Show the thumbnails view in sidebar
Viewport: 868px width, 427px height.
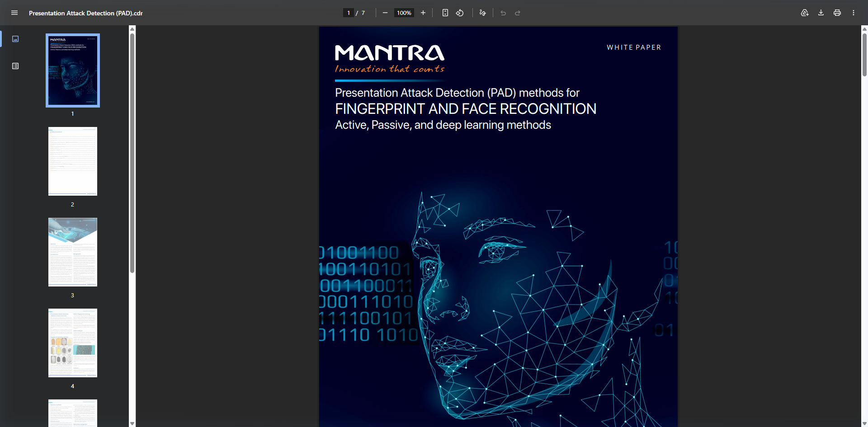pyautogui.click(x=15, y=39)
